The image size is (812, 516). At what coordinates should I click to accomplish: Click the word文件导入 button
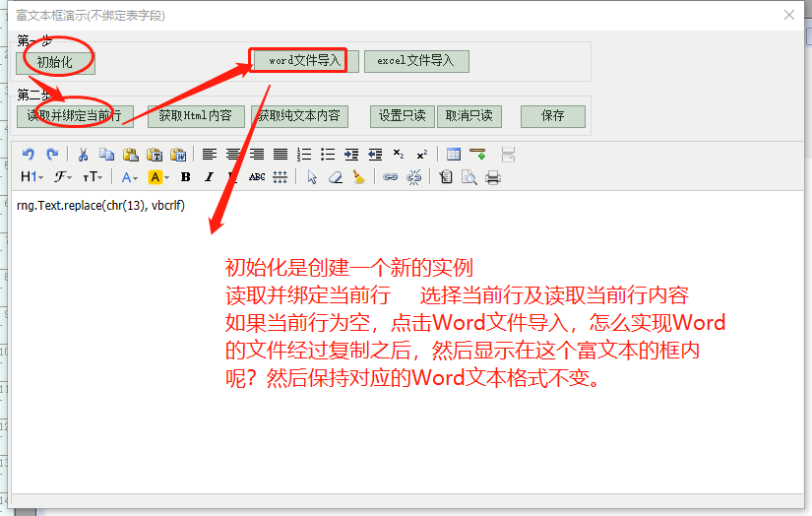[x=304, y=61]
